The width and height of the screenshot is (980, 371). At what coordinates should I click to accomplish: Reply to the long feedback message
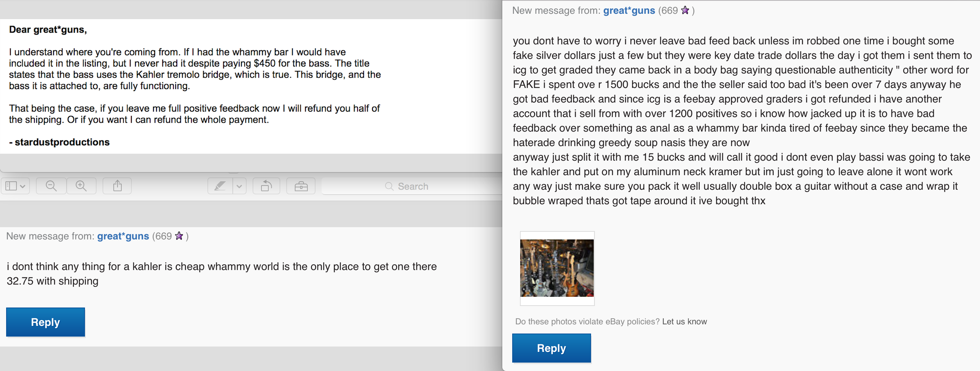(552, 348)
